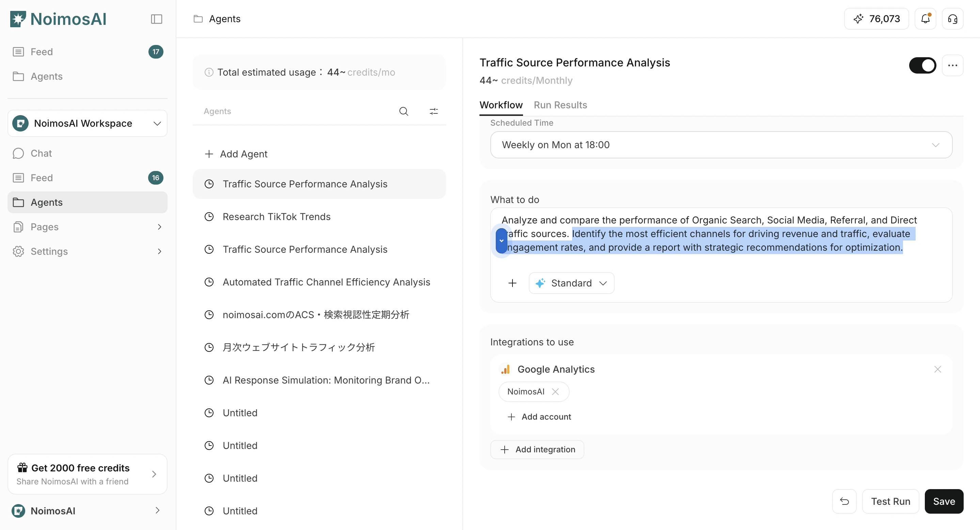980x530 pixels.
Task: Open the Standard model dropdown
Action: tap(571, 283)
